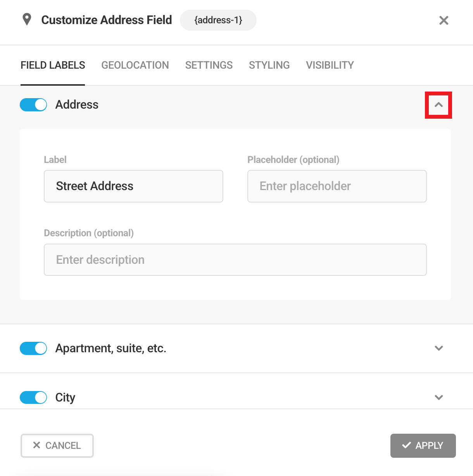Disable the Address field toggle
Viewport: 473px width, 476px height.
click(33, 105)
